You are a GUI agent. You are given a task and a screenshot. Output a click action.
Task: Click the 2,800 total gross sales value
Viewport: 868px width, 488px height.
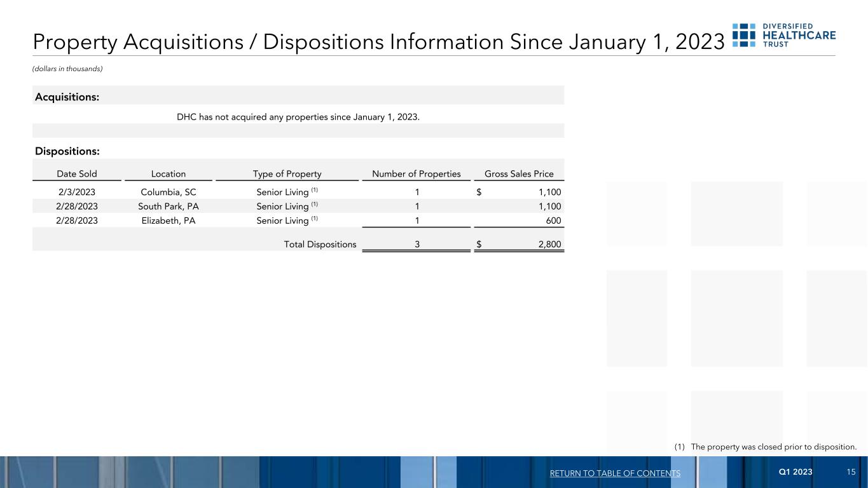click(x=551, y=244)
